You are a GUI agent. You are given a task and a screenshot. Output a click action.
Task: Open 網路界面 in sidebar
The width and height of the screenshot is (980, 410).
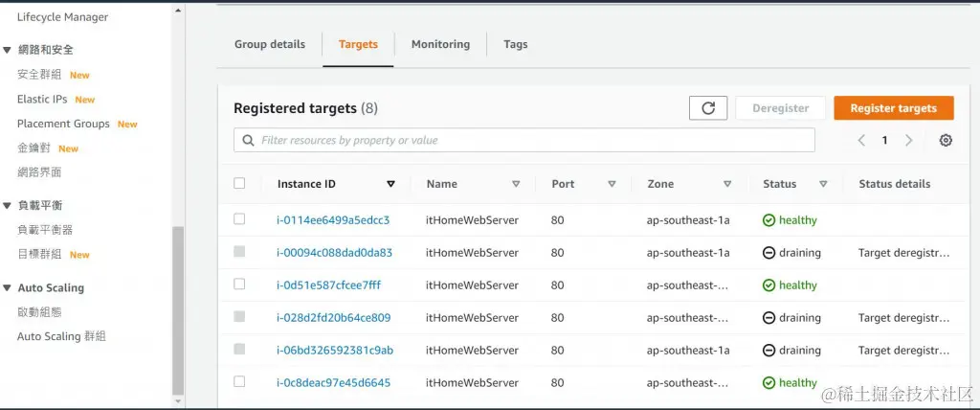(39, 172)
